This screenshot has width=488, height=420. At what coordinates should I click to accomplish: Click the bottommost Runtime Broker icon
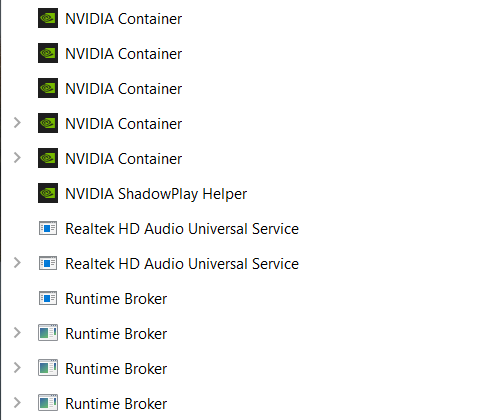tap(48, 403)
